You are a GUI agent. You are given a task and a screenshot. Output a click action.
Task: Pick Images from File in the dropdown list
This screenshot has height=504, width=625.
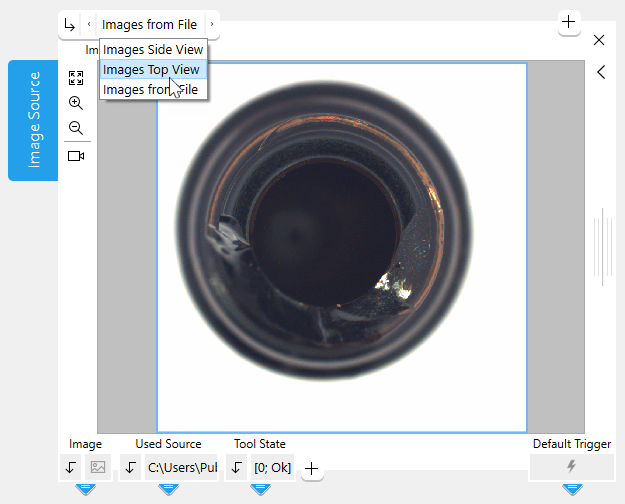tap(150, 90)
